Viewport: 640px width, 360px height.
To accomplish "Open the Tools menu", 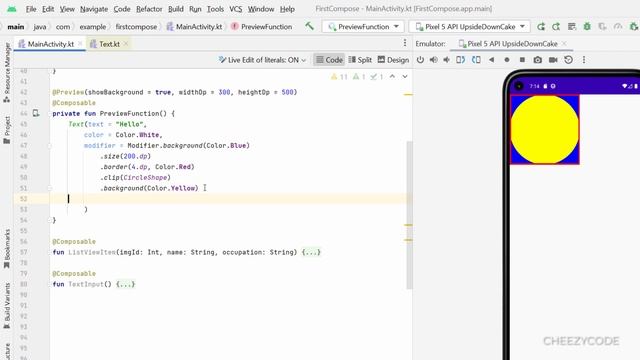I will [x=215, y=9].
